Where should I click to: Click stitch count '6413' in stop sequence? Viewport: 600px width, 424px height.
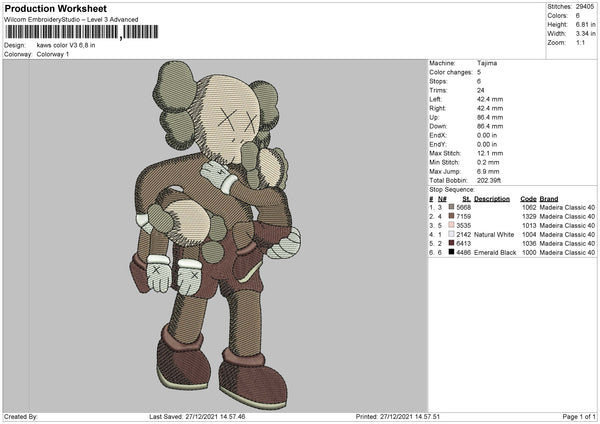click(x=464, y=243)
